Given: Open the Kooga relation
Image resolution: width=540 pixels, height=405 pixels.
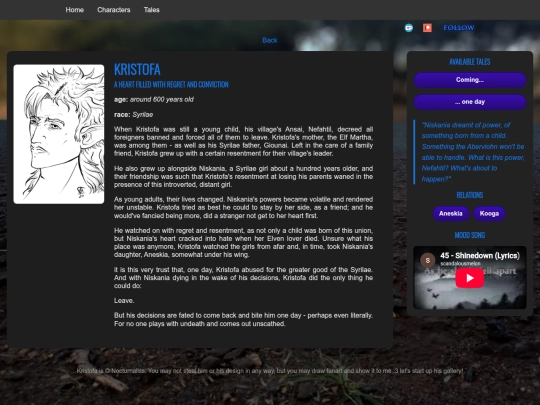Looking at the screenshot, I should point(489,214).
